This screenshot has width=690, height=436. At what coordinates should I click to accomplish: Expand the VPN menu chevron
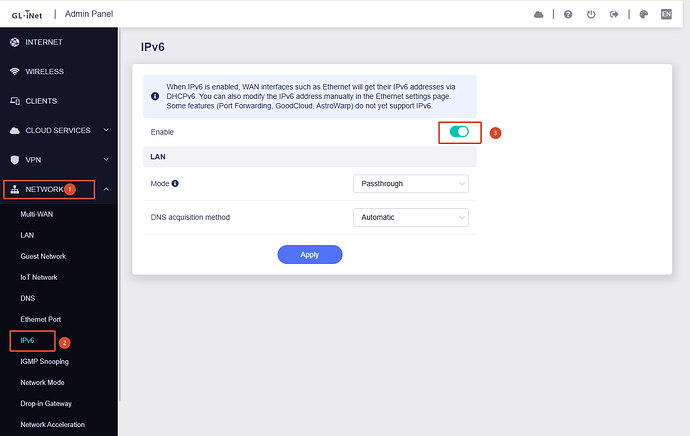click(106, 160)
